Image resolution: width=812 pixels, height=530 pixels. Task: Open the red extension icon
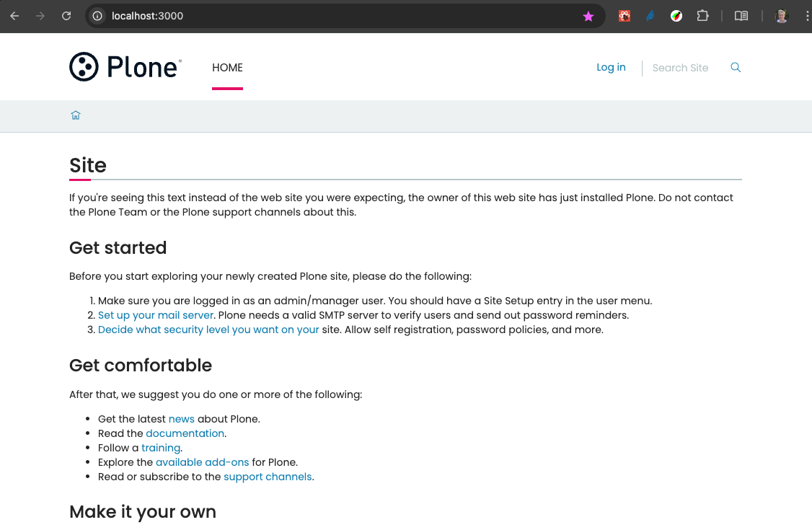pos(625,16)
